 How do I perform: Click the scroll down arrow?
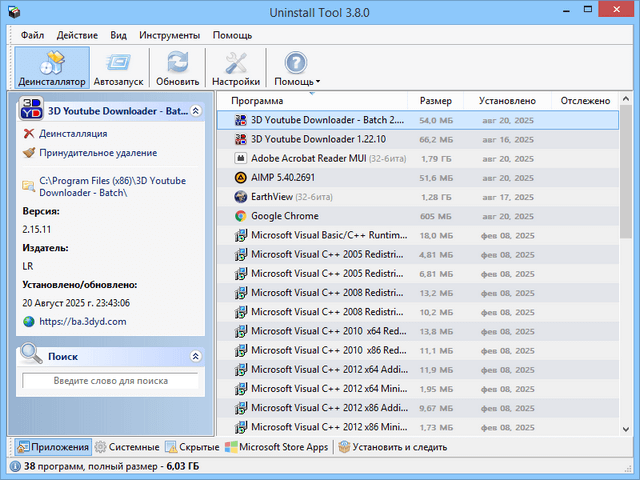[x=626, y=429]
